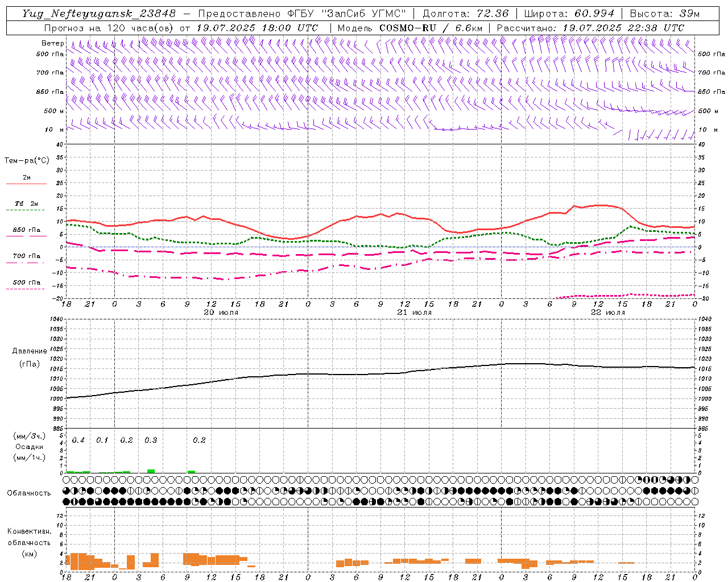Screen dimensions: 728x582
Task: Click the (км) unit under convective cloudiness
Action: click(29, 554)
